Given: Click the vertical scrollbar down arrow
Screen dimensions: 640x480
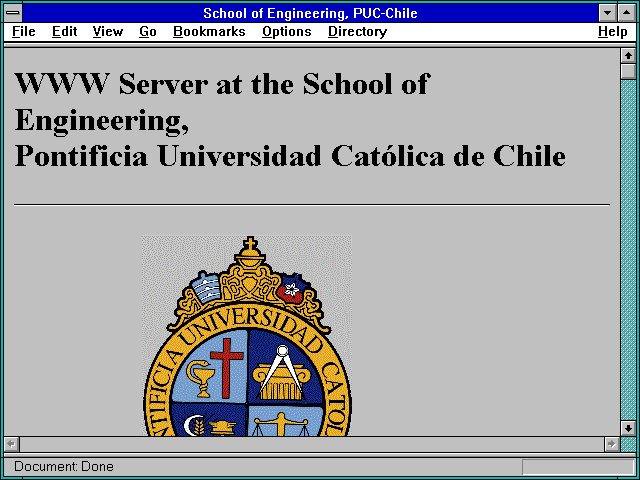Looking at the screenshot, I should pyautogui.click(x=628, y=428).
